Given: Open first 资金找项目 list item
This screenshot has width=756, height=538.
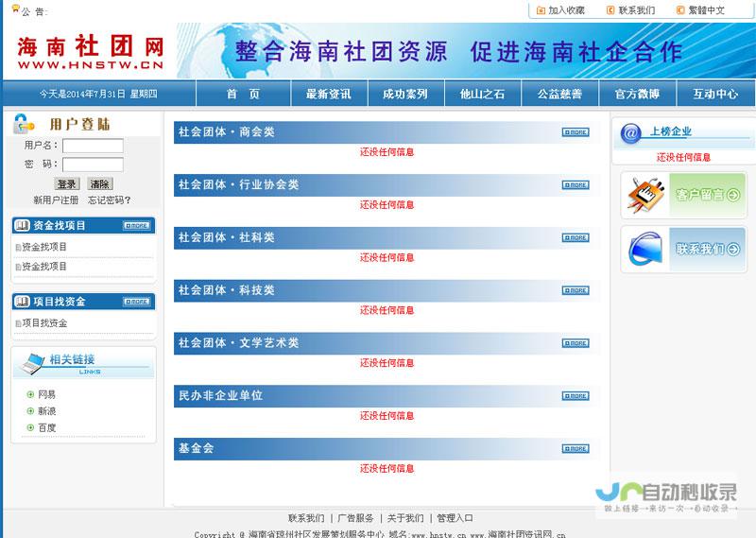Looking at the screenshot, I should (44, 247).
